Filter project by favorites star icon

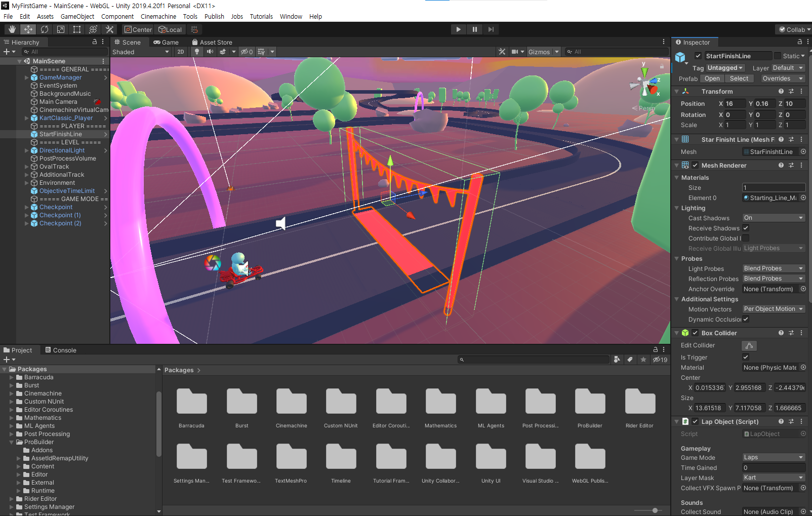643,360
